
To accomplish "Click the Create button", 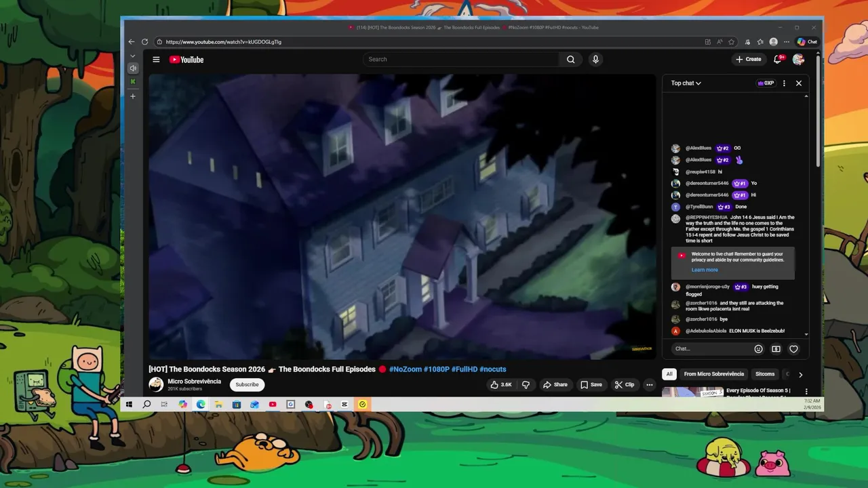I will (x=749, y=59).
